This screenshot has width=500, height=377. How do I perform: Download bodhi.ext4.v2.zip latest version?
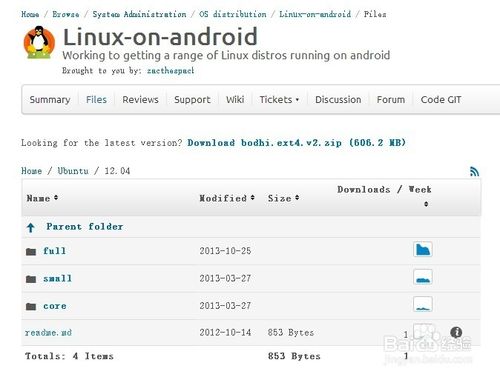point(296,143)
